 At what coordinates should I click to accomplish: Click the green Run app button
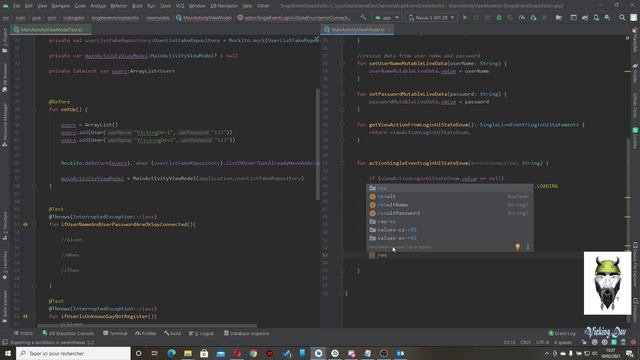click(465, 18)
